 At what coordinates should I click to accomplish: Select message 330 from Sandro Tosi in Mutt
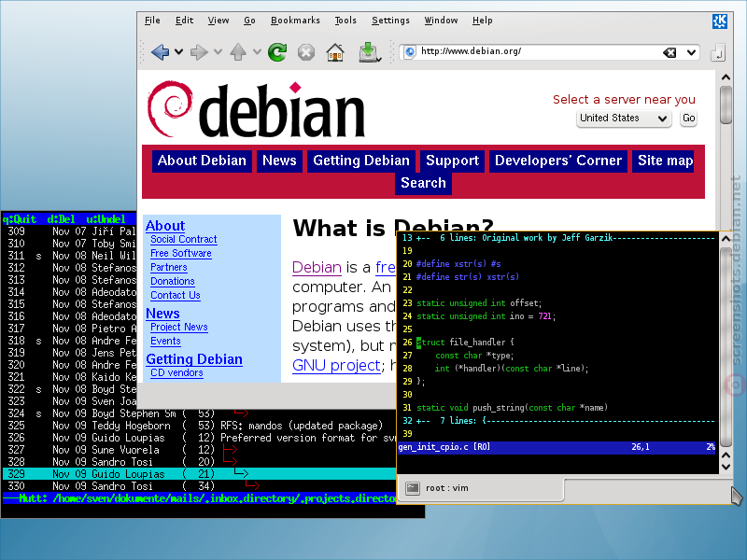pyautogui.click(x=199, y=485)
